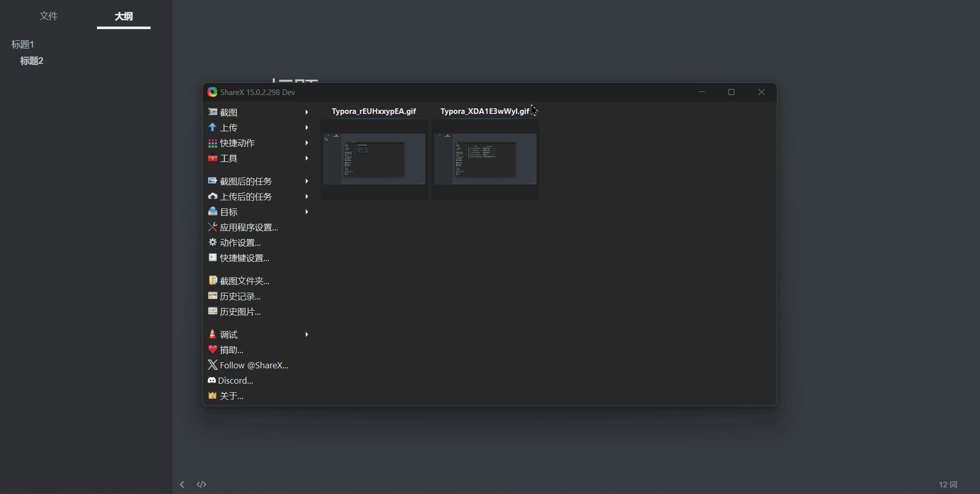This screenshot has height=494, width=980.
Task: Expand the 上传 submenu arrow
Action: click(x=307, y=127)
